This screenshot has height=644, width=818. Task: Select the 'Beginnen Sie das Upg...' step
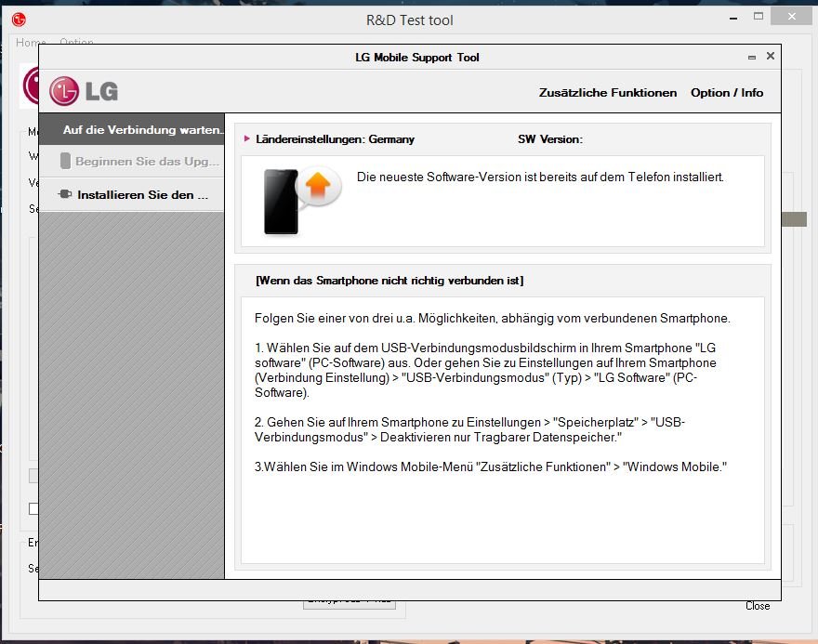(132, 161)
